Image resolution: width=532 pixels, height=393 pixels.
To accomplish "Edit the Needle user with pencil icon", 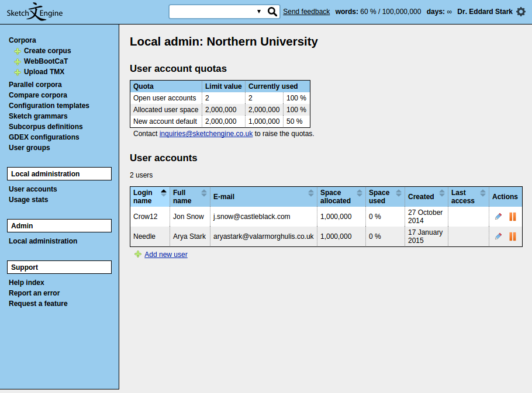I will [x=498, y=236].
